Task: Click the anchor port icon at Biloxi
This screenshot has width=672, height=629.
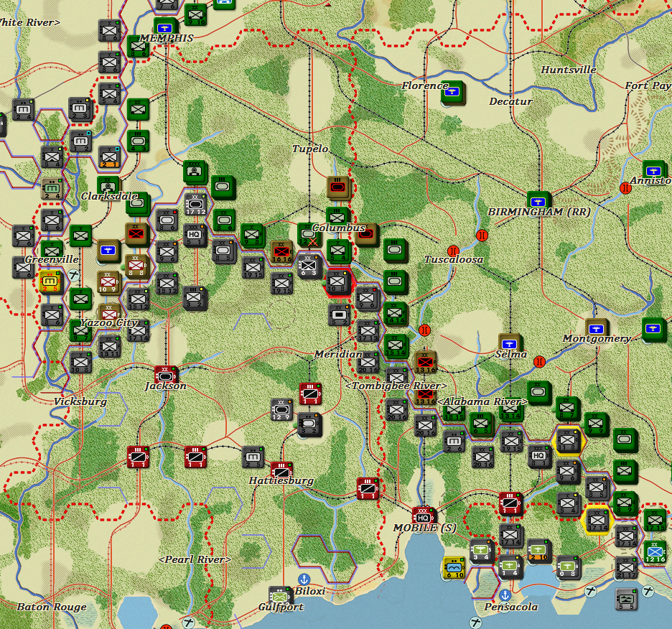Action: tap(304, 579)
